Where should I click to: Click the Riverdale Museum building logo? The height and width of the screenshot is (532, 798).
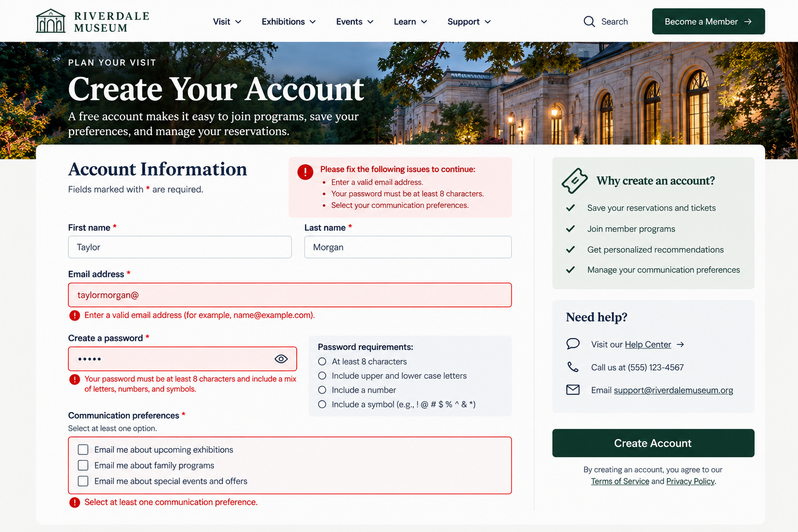click(50, 21)
